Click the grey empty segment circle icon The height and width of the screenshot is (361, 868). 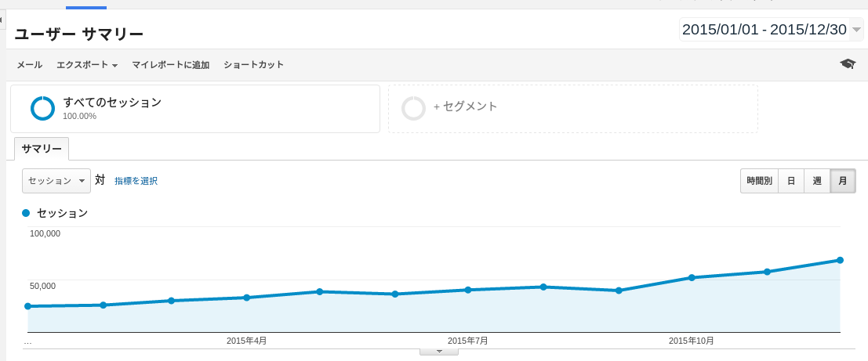point(413,108)
